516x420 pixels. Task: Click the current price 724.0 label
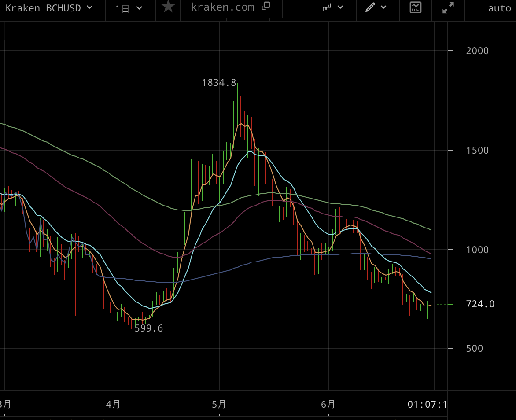click(480, 304)
